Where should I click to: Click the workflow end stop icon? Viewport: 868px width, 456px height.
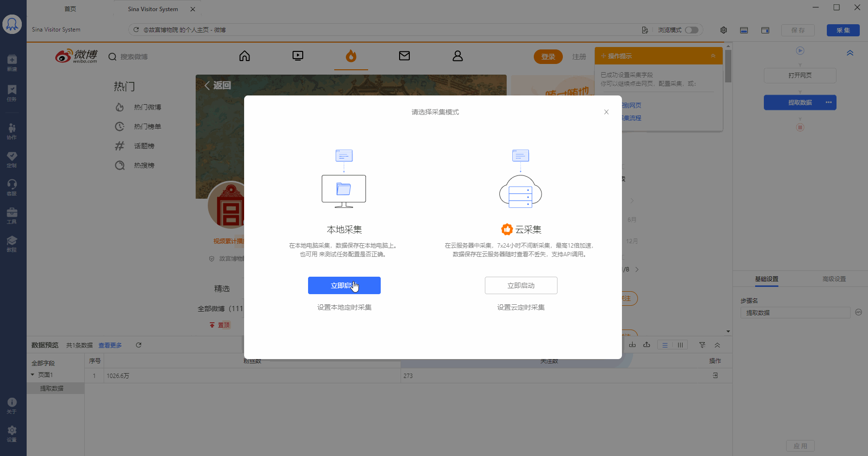point(800,127)
